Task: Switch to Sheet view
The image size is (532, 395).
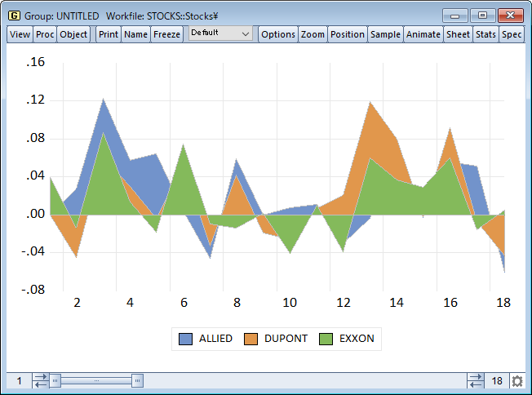Action: click(x=458, y=34)
